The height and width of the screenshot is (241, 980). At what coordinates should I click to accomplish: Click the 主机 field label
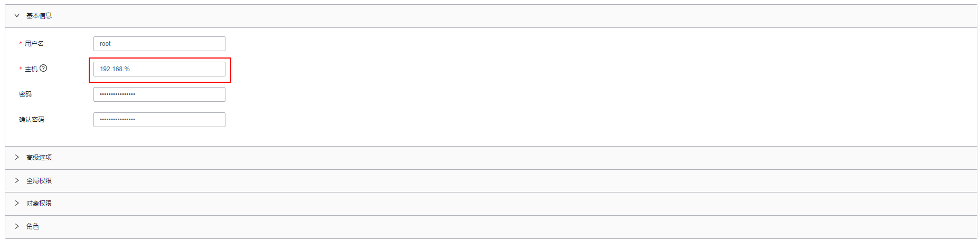(31, 69)
